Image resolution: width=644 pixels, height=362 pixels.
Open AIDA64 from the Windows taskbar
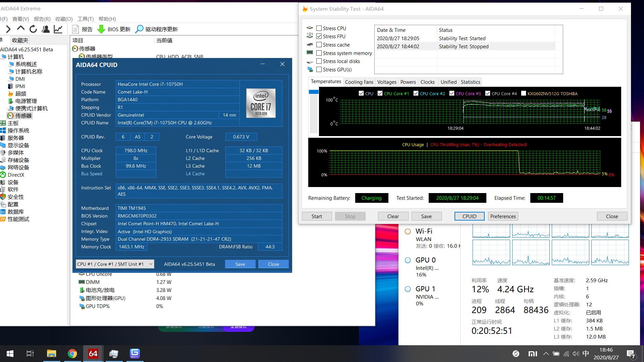(93, 353)
